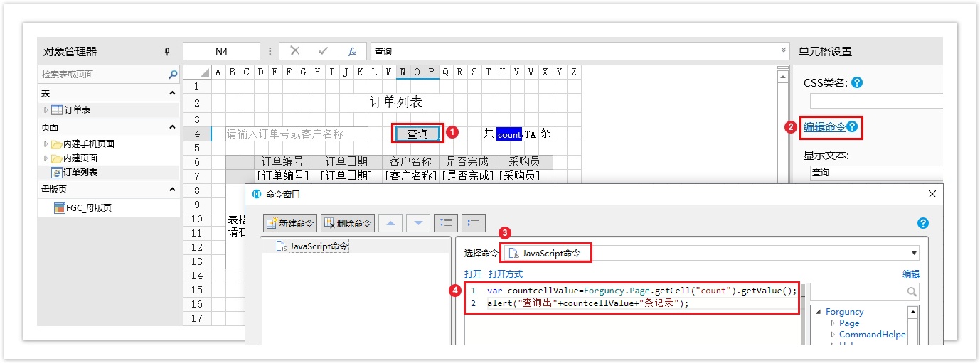Image resolution: width=980 pixels, height=363 pixels.
Task: Click the search magnifier in object manager
Action: 173,75
